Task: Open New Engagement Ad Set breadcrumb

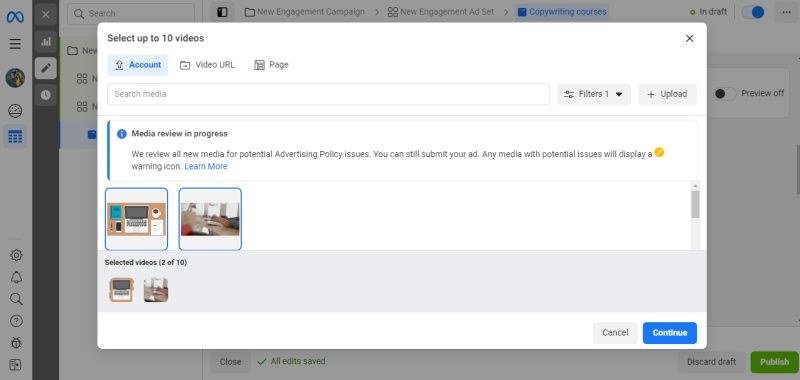Action: (441, 12)
